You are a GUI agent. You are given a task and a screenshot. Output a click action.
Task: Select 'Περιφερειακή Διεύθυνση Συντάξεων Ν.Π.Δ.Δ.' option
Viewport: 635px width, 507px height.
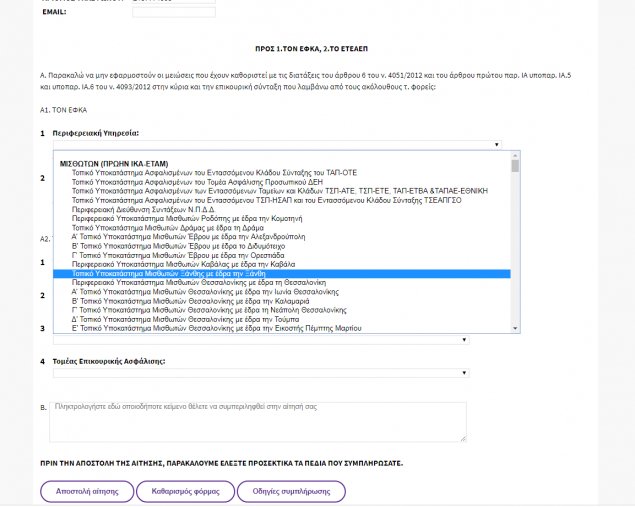coord(150,209)
